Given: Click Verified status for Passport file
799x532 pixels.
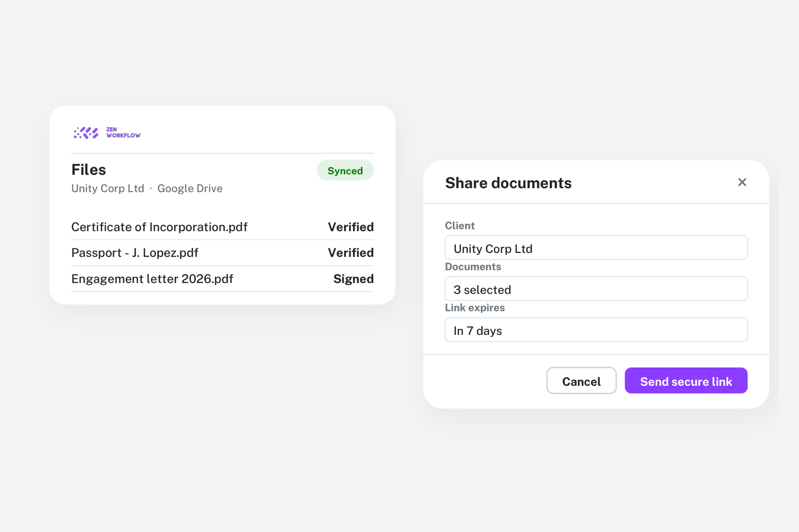Looking at the screenshot, I should coord(351,253).
